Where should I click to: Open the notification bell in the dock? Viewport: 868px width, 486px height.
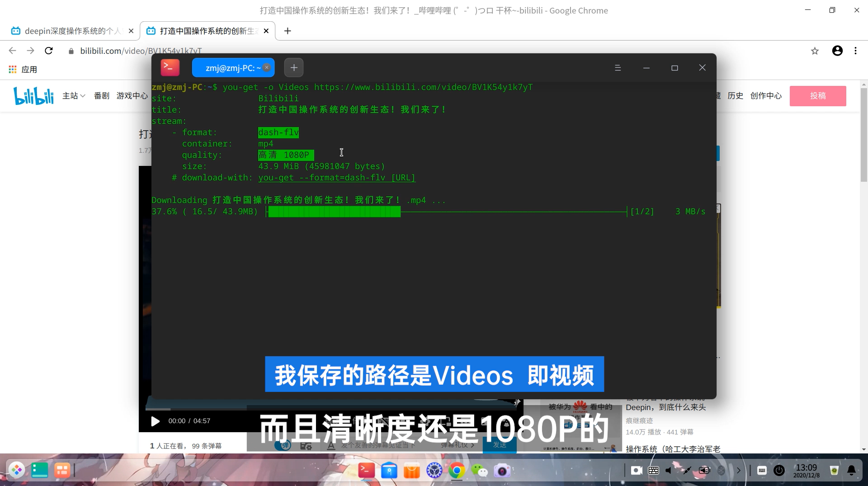851,471
